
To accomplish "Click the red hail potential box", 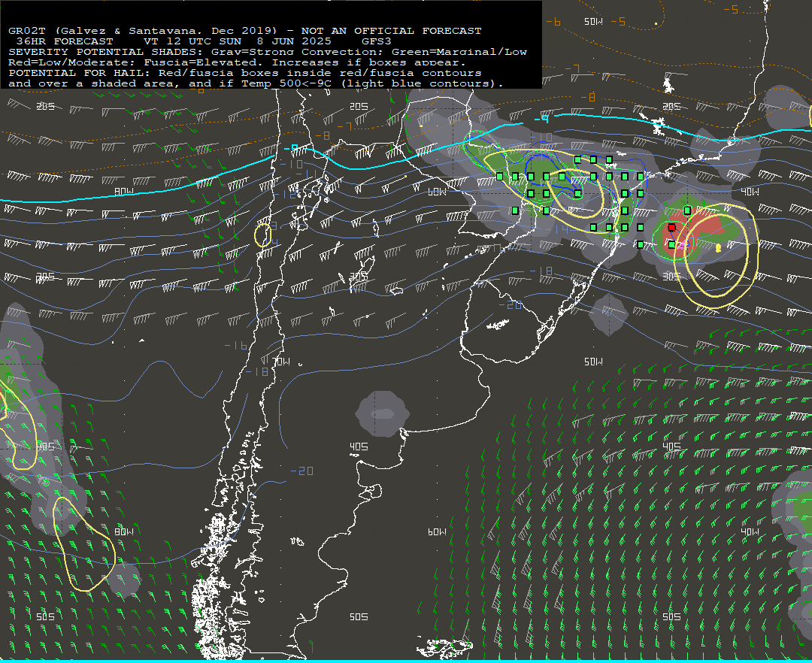I will coord(671,227).
